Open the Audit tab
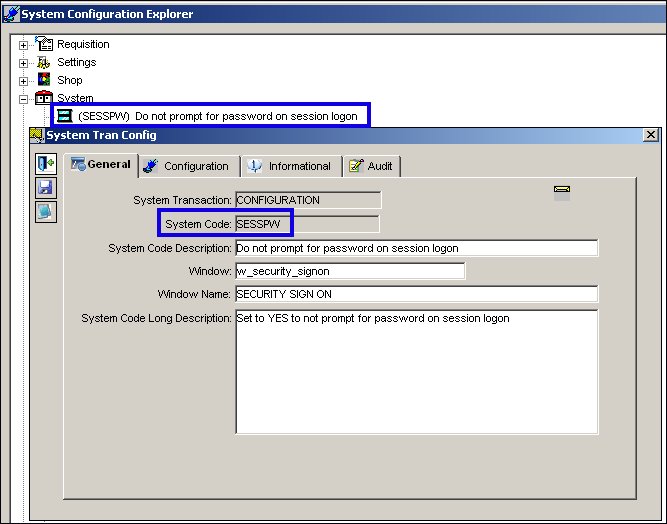 [x=372, y=166]
